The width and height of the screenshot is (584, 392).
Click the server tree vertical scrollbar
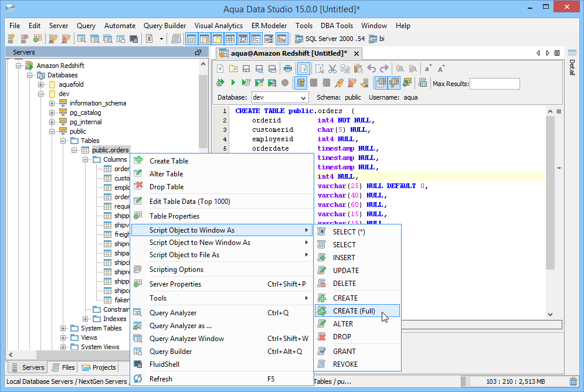pyautogui.click(x=203, y=112)
